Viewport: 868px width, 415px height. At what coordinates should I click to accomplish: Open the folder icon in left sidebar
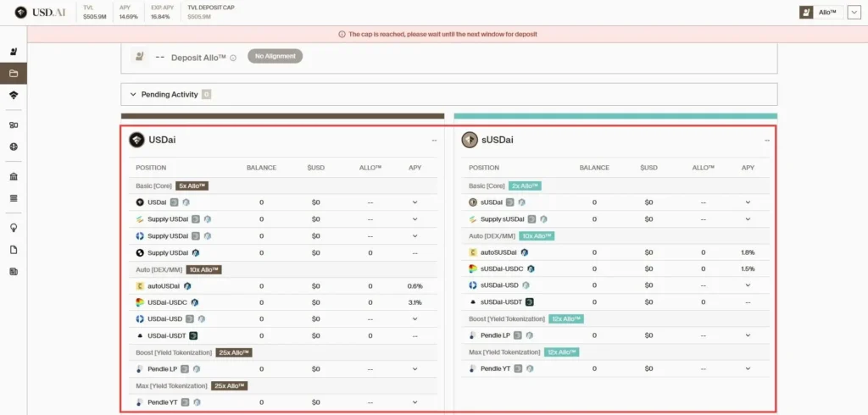pyautogui.click(x=14, y=74)
